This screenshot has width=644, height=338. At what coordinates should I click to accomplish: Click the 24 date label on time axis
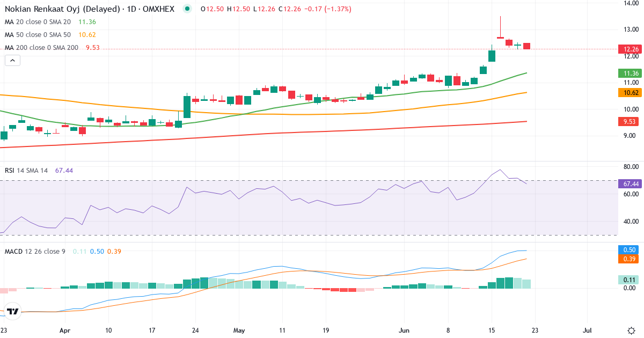[195, 330]
